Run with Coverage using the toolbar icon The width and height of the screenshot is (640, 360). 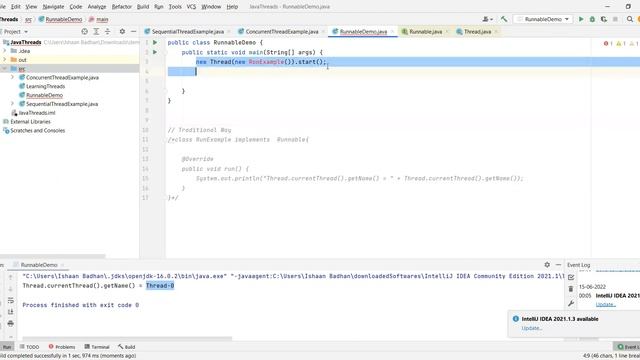point(604,19)
